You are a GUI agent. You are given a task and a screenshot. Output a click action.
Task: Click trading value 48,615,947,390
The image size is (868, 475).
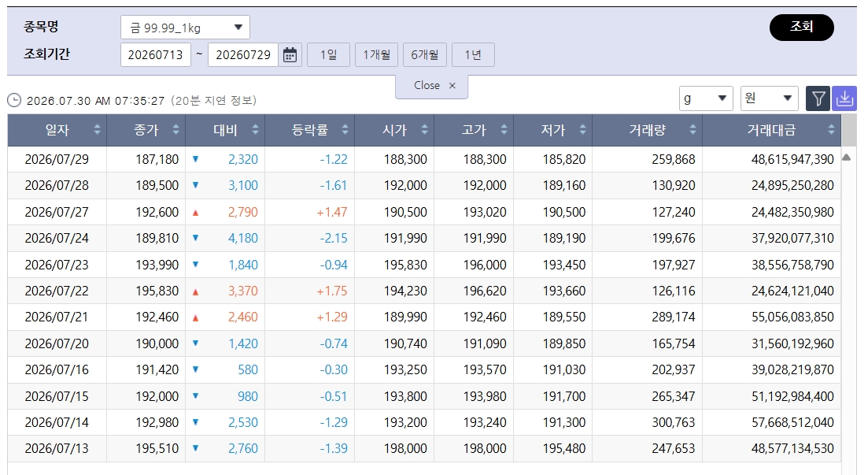point(792,159)
